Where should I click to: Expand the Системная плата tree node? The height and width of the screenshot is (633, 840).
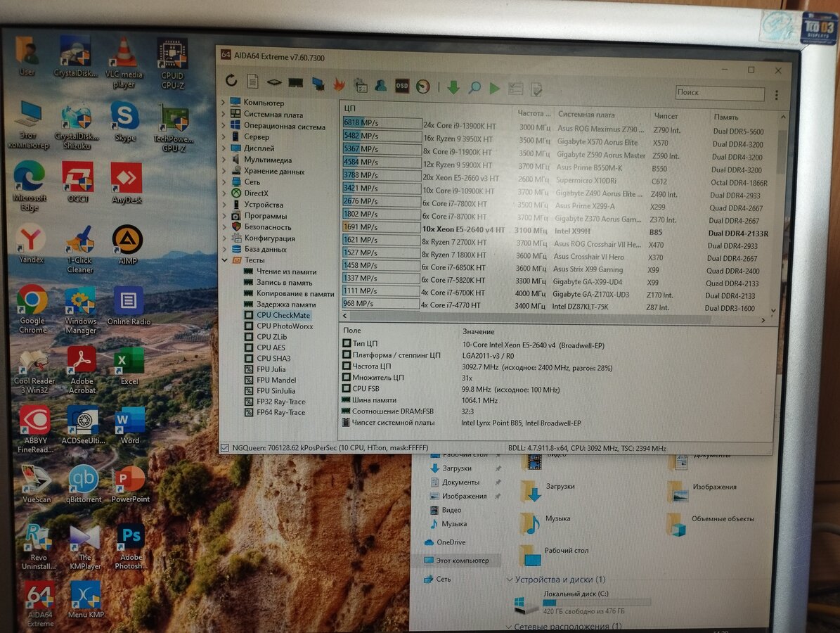point(224,113)
